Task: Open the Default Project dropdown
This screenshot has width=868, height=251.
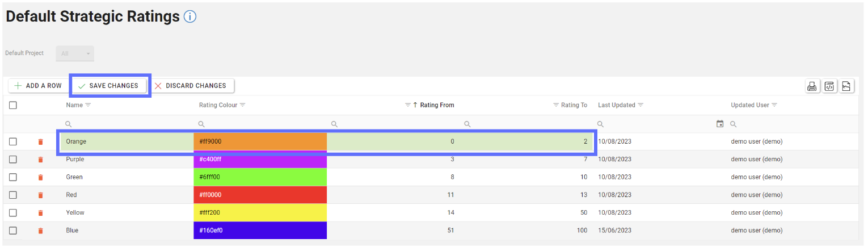Action: (75, 53)
